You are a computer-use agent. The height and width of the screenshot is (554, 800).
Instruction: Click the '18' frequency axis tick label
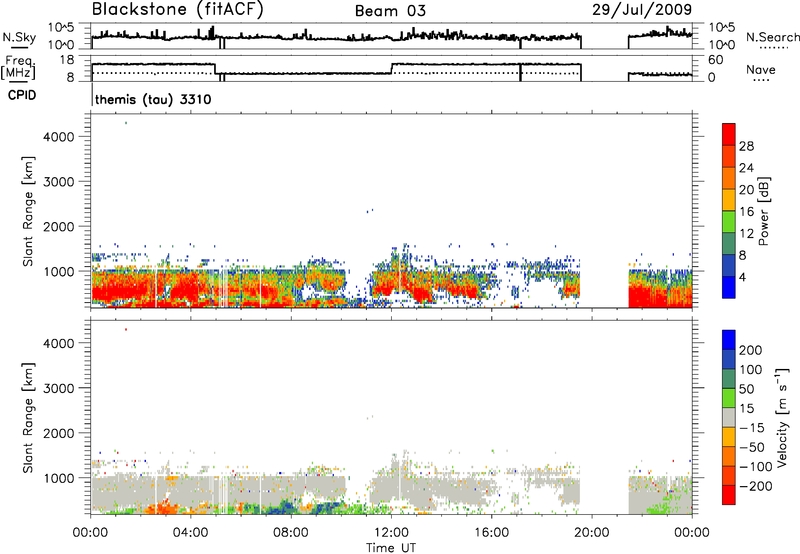(67, 60)
